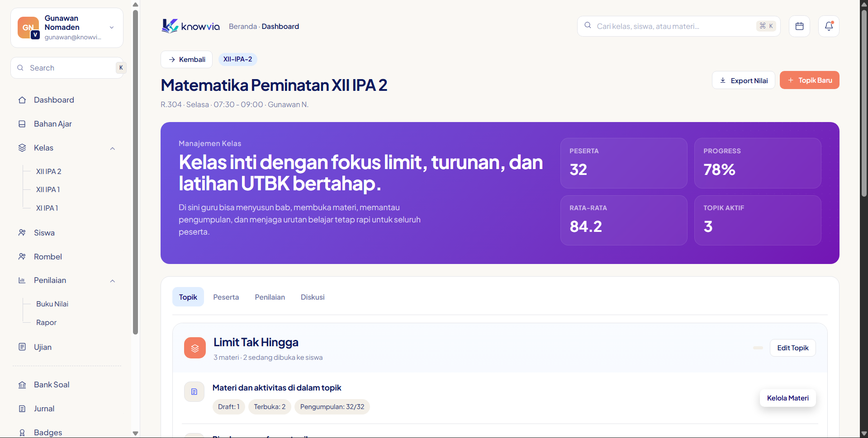This screenshot has width=868, height=438.
Task: Click the PESERTA 32 stat card
Action: pos(624,163)
